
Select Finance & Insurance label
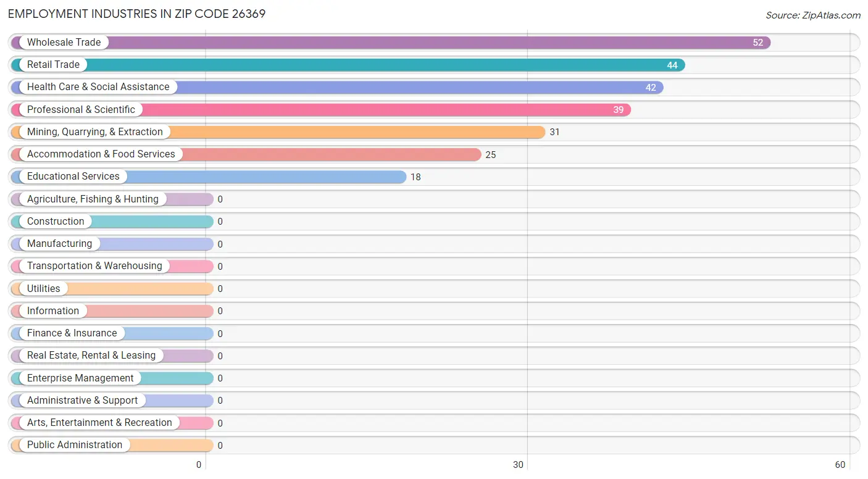pos(72,333)
